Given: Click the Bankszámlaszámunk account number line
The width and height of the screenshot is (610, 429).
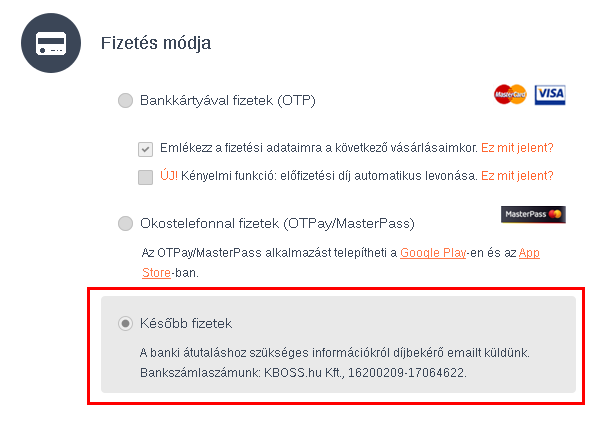Looking at the screenshot, I should (303, 371).
